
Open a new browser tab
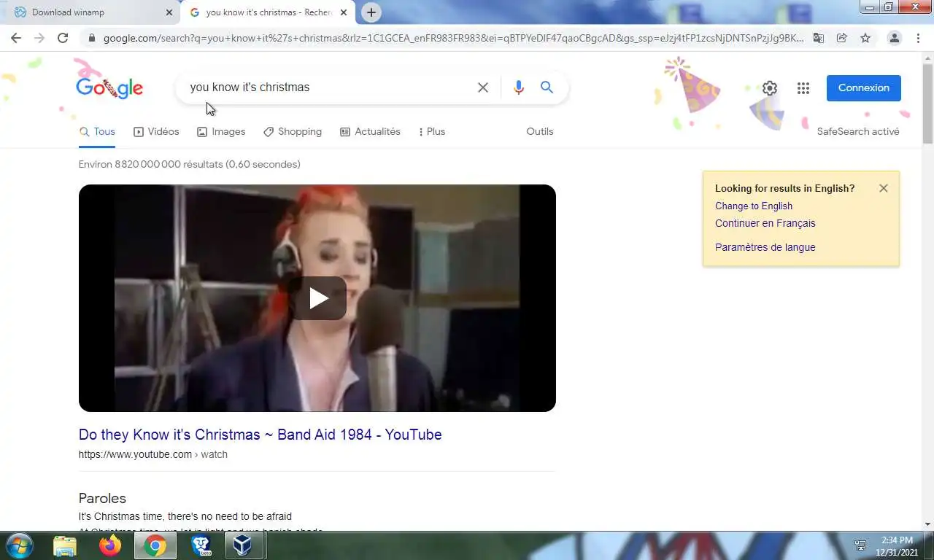371,12
